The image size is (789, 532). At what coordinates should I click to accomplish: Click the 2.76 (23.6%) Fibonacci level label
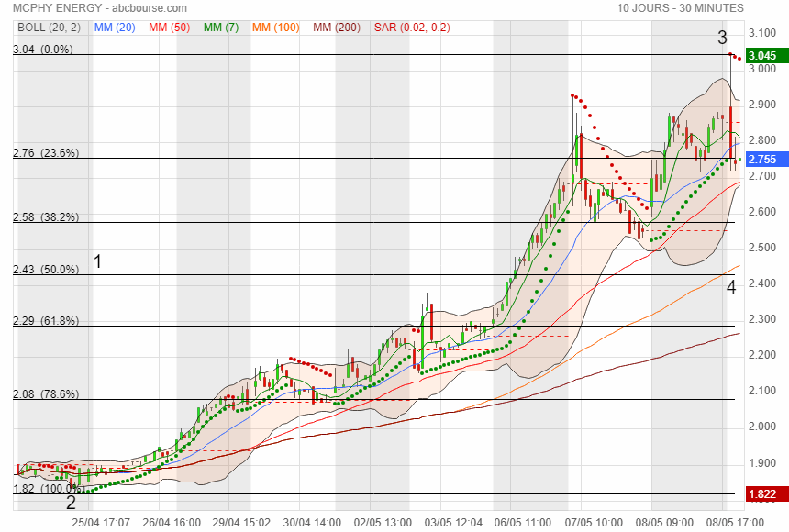[x=46, y=153]
